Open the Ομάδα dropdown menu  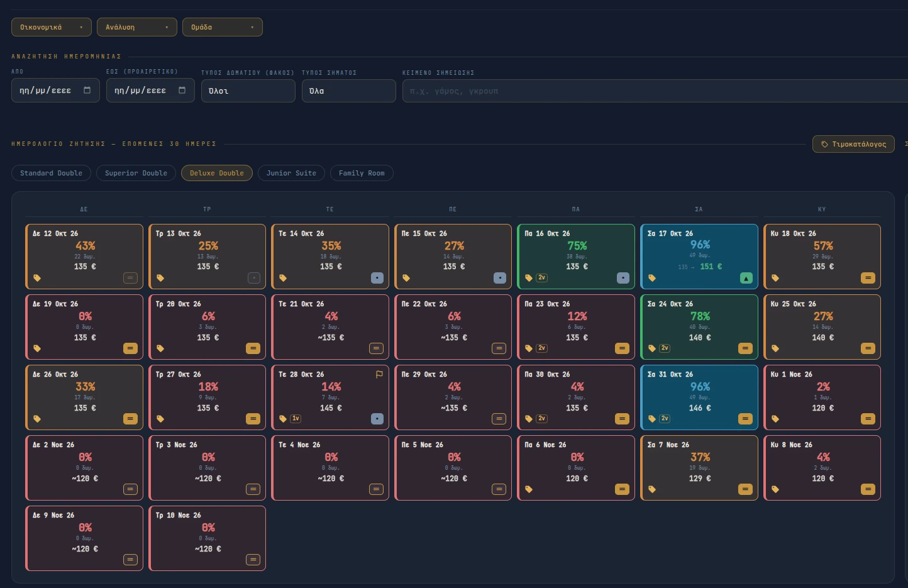(223, 27)
